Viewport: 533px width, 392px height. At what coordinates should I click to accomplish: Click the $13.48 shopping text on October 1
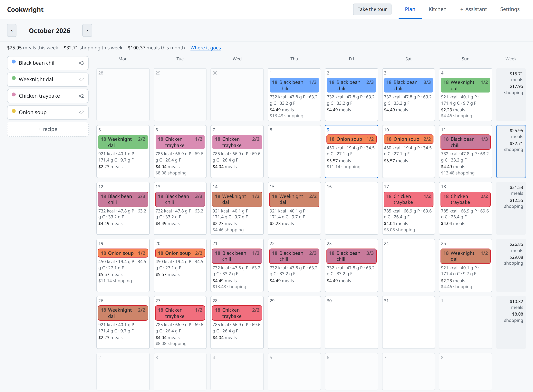286,116
